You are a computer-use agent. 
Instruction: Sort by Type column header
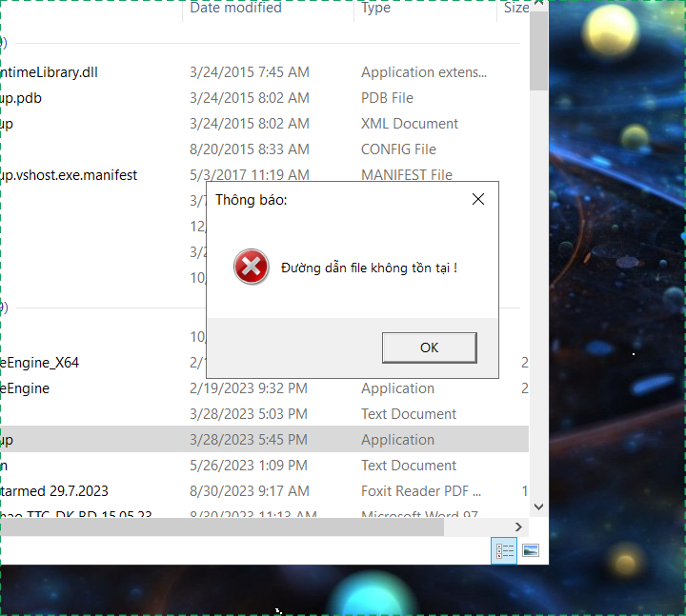[x=375, y=8]
